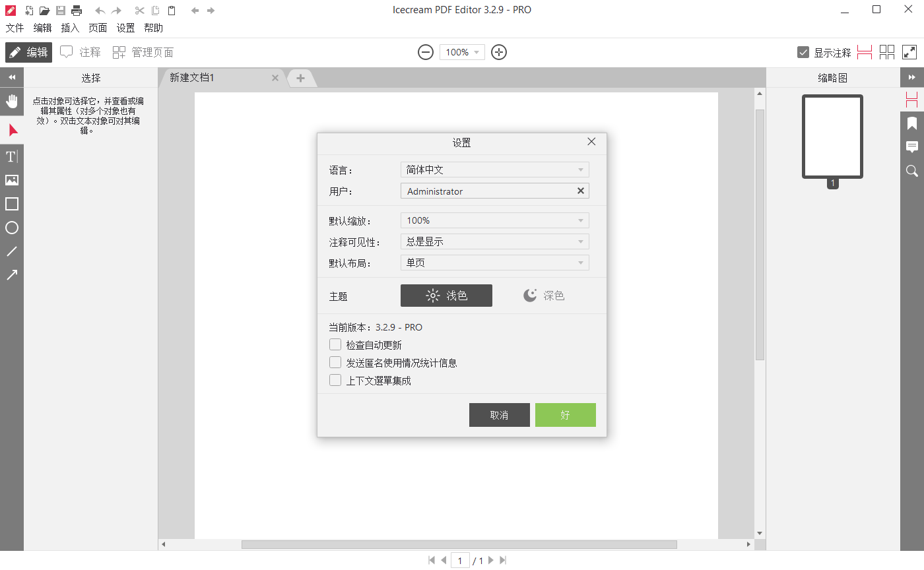
Task: Open the Bookmarks panel on right sidebar
Action: (912, 123)
